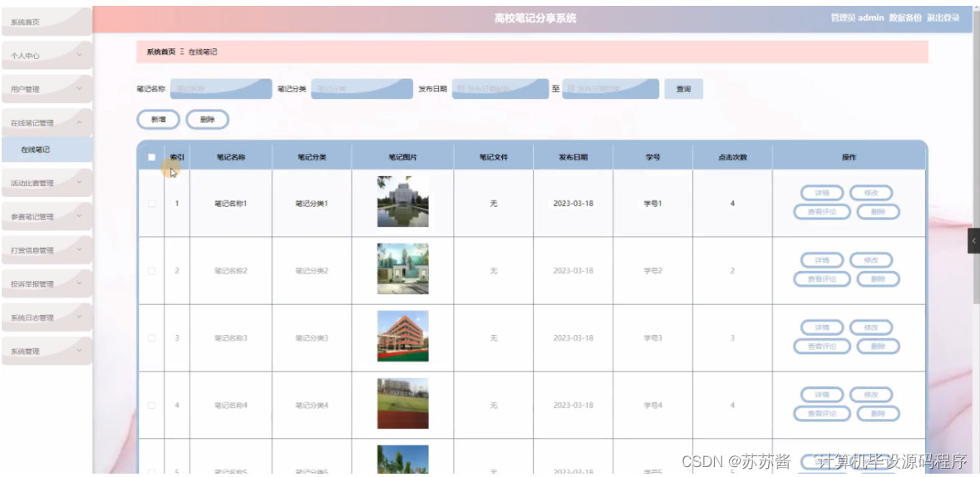This screenshot has width=980, height=477.
Task: Check the checkbox for row 笔记名称2
Action: point(151,271)
